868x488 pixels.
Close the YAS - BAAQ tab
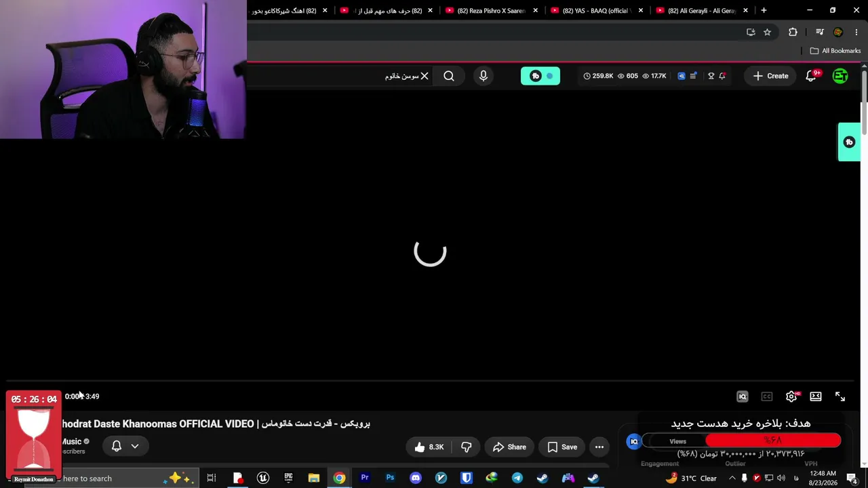tap(641, 11)
